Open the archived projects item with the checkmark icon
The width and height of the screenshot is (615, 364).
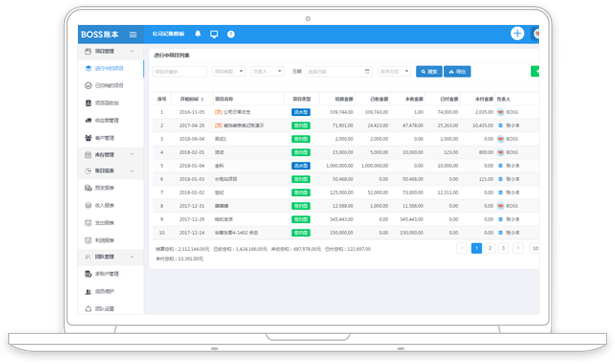coord(105,86)
